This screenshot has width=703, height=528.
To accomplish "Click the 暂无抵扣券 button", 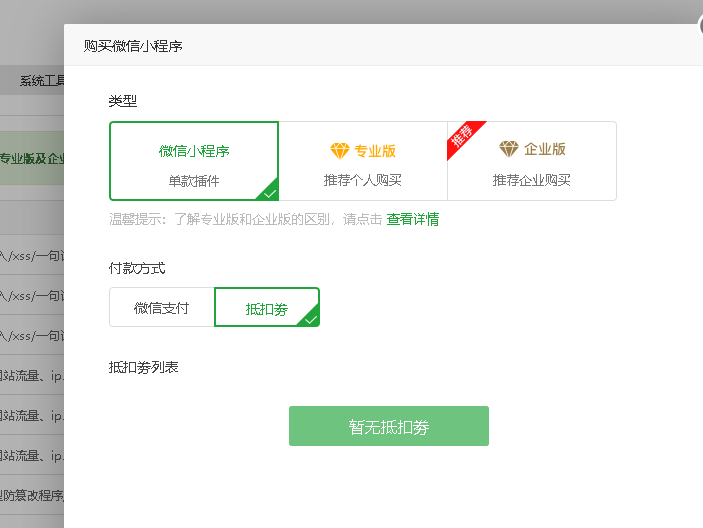I will (x=389, y=426).
